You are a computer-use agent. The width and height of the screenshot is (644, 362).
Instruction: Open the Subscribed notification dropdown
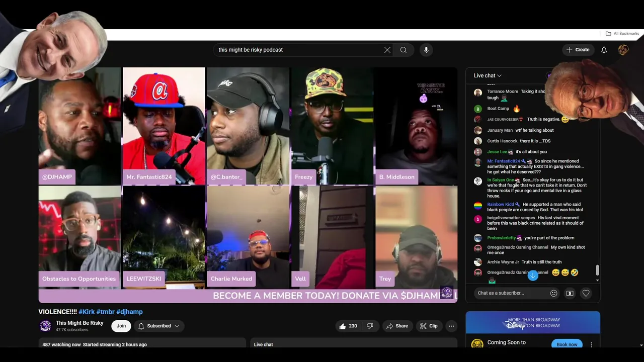(159, 326)
